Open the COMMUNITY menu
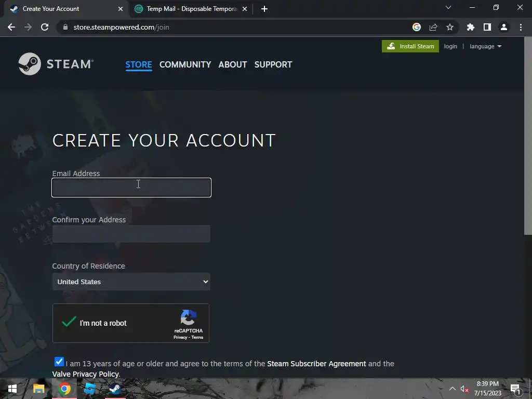This screenshot has width=532, height=399. (x=185, y=64)
